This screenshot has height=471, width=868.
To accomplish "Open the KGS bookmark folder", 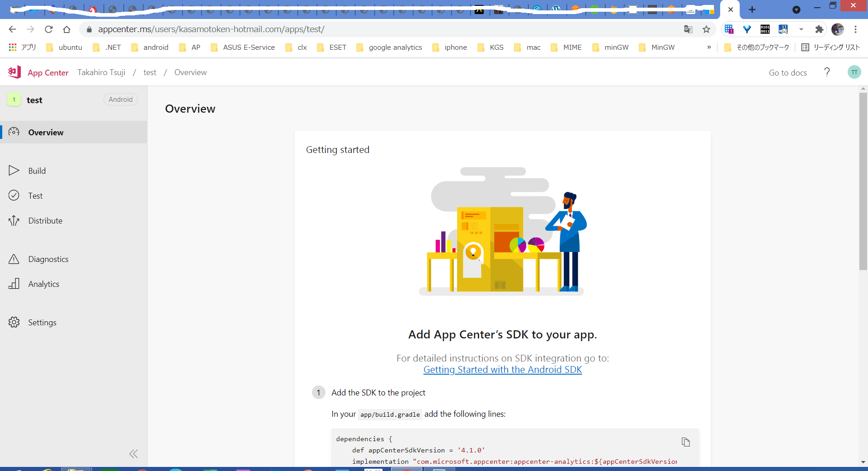I will coord(491,47).
